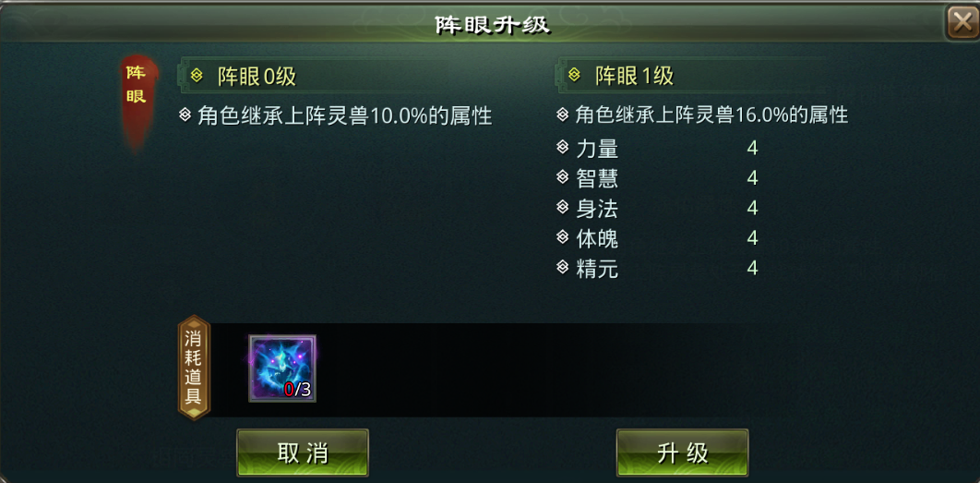Click the 力量 attribute value 4
This screenshot has height=483, width=980.
point(752,149)
